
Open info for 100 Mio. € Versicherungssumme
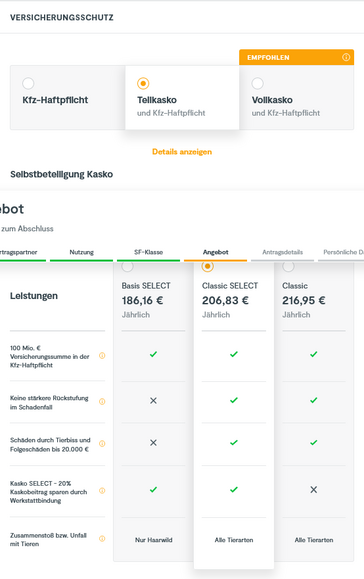coord(102,356)
